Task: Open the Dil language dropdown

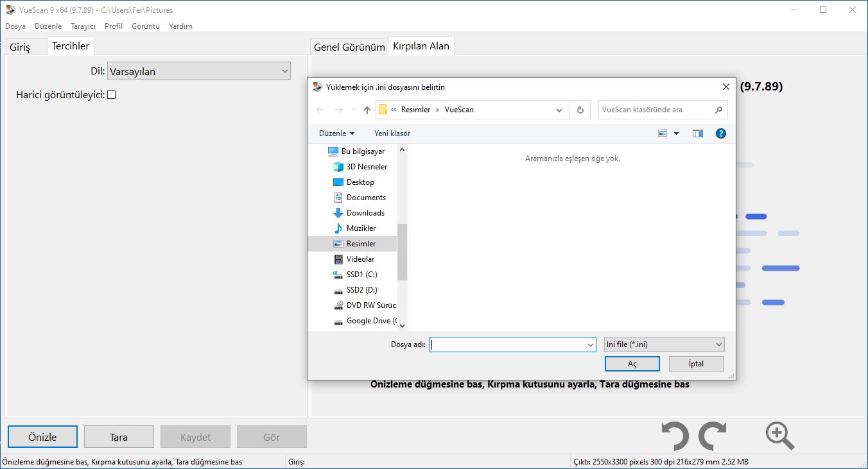Action: coord(199,71)
